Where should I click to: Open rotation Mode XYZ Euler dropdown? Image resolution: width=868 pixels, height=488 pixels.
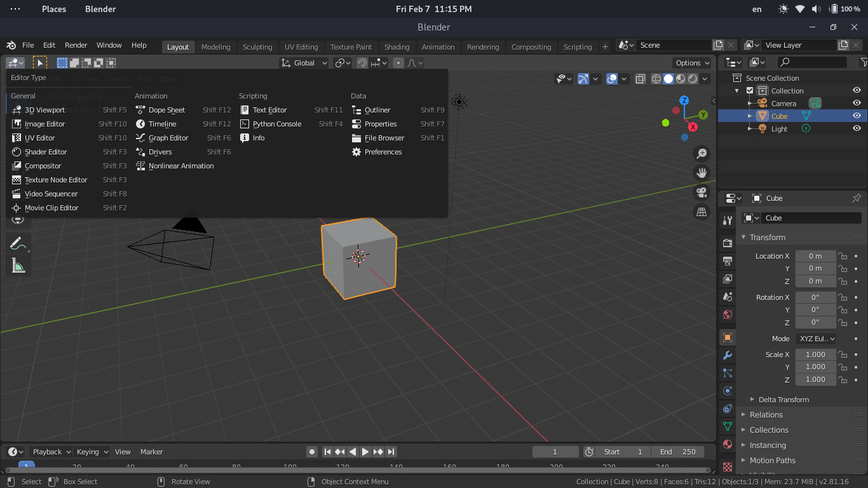click(816, 339)
